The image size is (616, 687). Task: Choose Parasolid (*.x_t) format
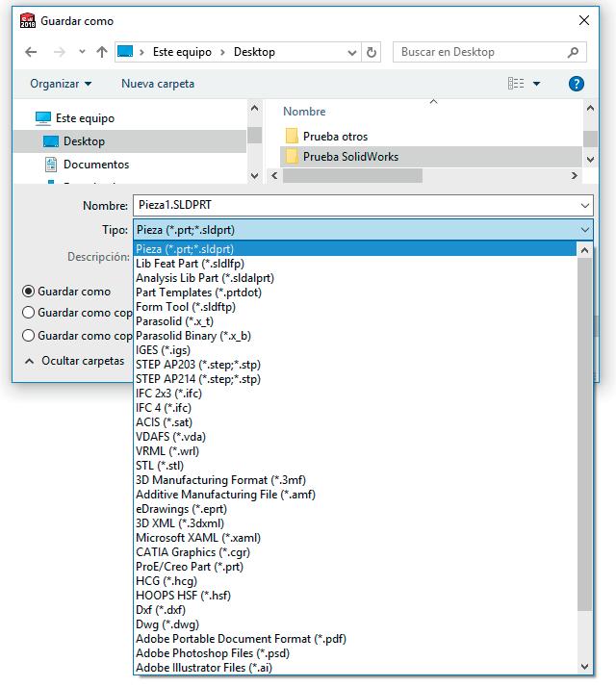coord(355,321)
